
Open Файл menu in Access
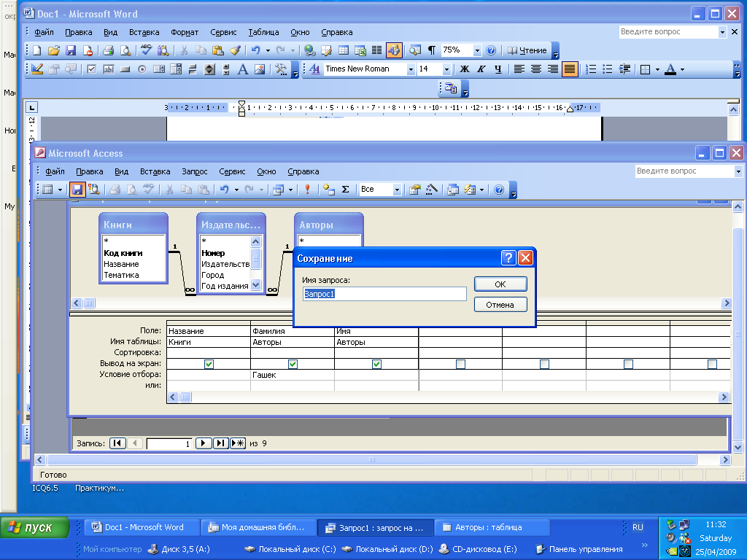(x=55, y=171)
